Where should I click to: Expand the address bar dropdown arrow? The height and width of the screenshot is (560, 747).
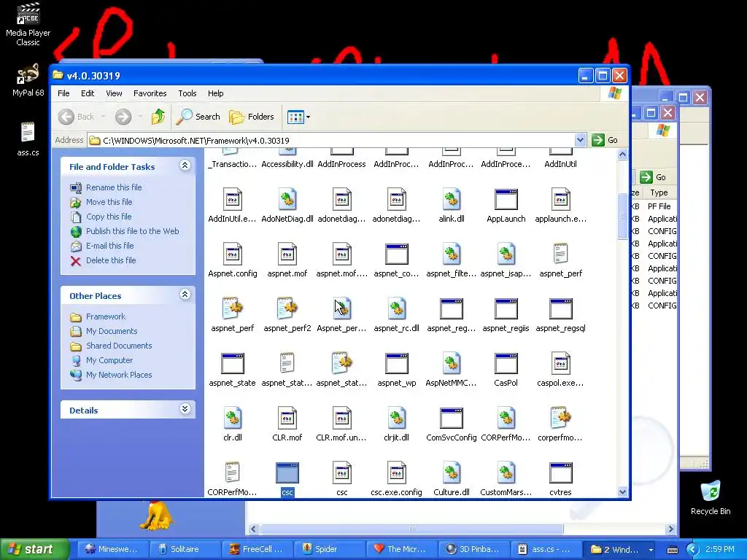580,140
